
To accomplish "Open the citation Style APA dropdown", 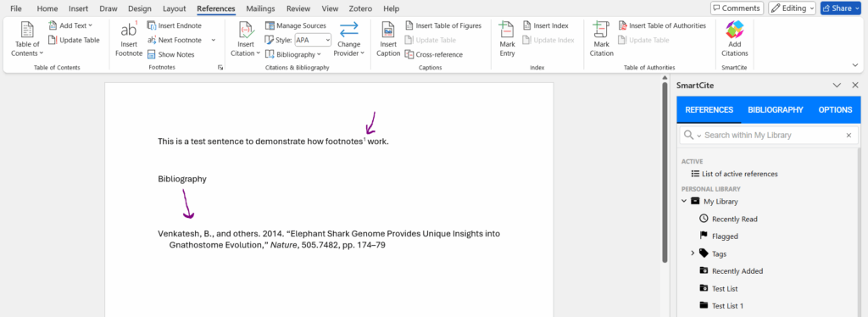I will click(x=313, y=40).
